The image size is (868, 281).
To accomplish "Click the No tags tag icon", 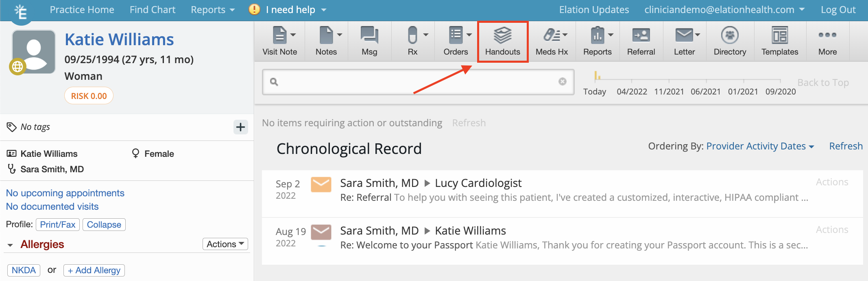I will click(12, 127).
